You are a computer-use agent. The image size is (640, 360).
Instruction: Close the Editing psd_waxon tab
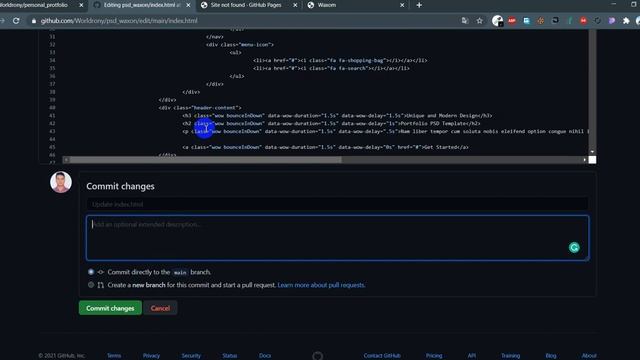click(x=188, y=5)
